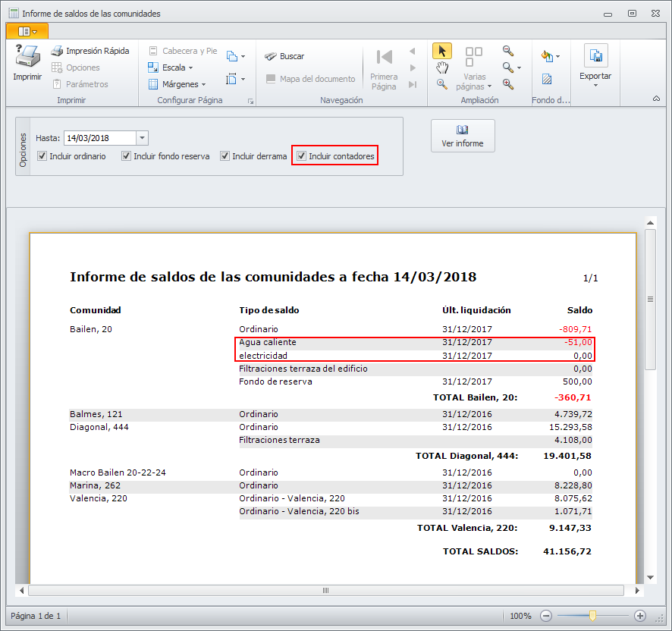
Task: Click the zoom in plus at status bar
Action: (639, 616)
